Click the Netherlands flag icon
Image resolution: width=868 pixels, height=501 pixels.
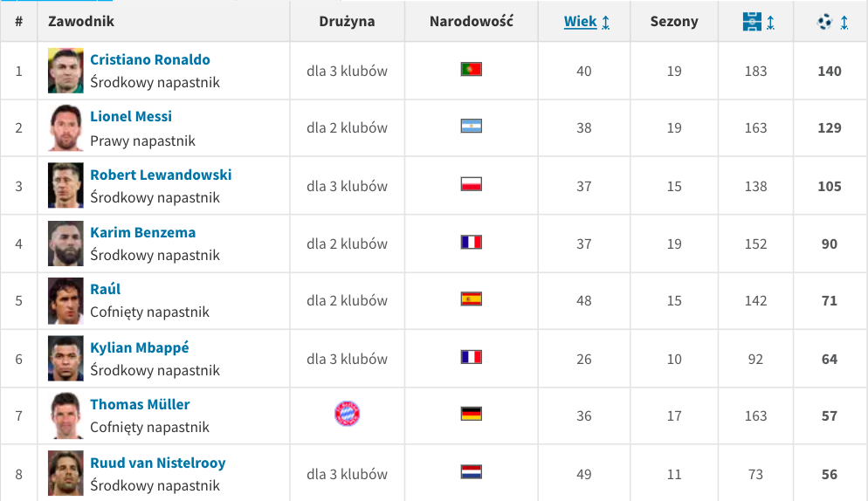[471, 472]
